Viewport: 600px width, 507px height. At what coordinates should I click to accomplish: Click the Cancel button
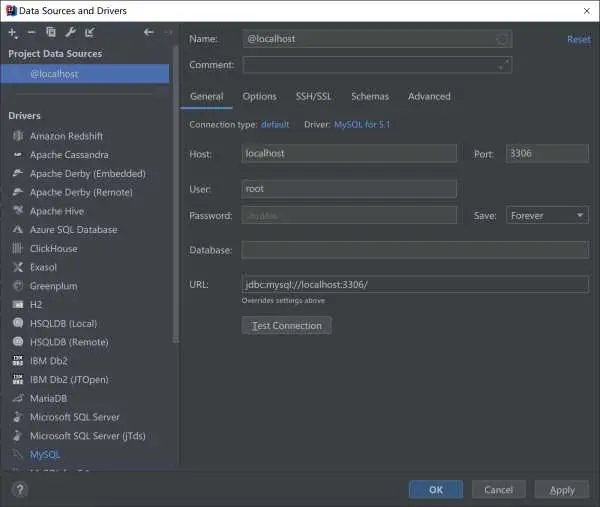[498, 490]
